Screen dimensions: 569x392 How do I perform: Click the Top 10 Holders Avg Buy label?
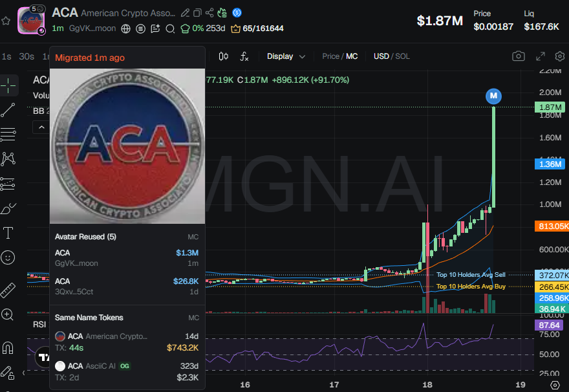471,287
